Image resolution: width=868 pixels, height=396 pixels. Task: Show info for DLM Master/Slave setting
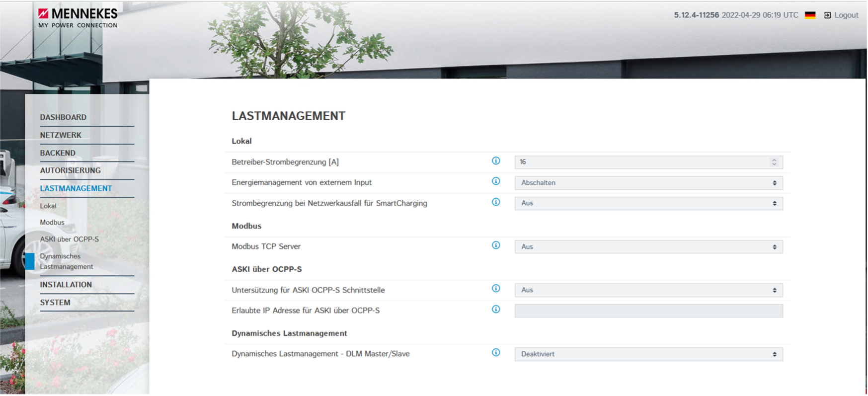pos(495,353)
